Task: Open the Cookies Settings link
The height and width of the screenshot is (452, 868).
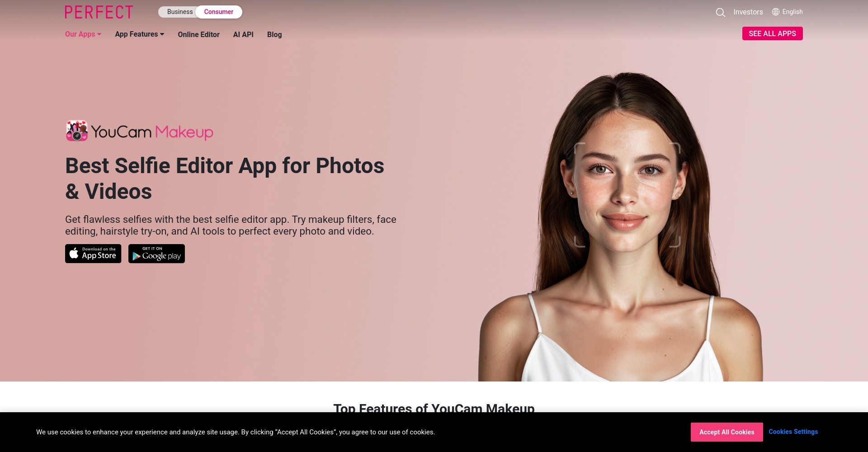Action: (793, 432)
